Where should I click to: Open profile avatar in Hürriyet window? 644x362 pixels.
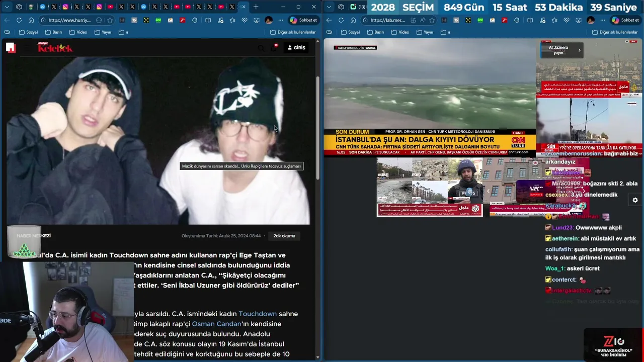(x=269, y=20)
